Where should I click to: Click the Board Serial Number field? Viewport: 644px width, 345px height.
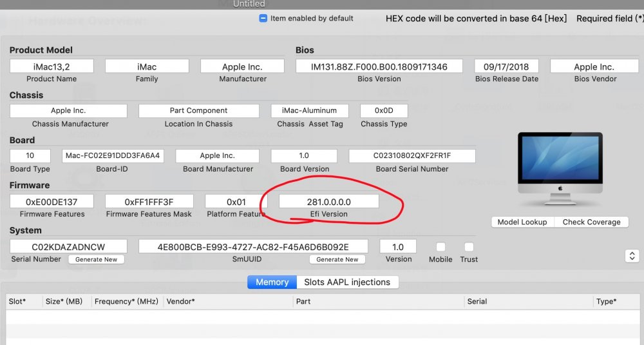[x=412, y=156]
